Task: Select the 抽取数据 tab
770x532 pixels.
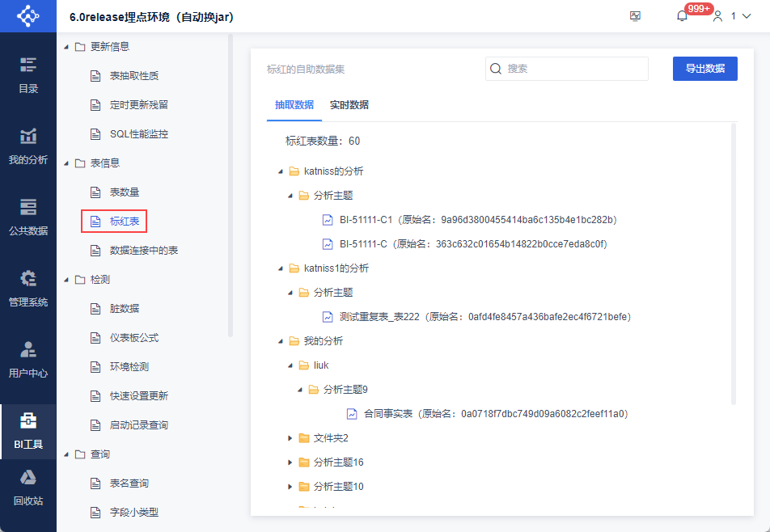Action: [294, 105]
